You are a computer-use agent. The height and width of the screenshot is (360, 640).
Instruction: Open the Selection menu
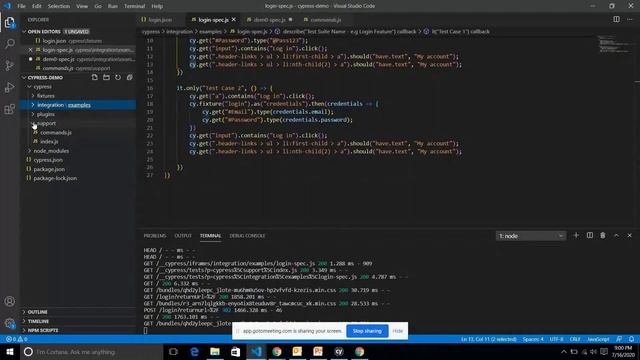click(59, 6)
